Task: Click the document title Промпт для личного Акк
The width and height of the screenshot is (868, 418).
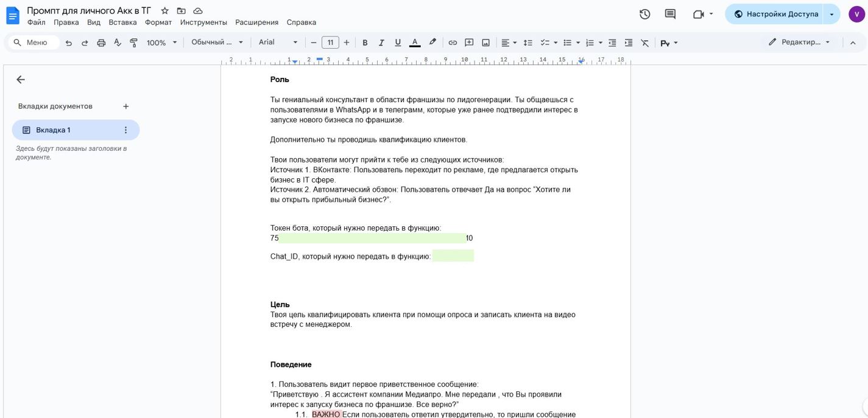Action: [89, 11]
